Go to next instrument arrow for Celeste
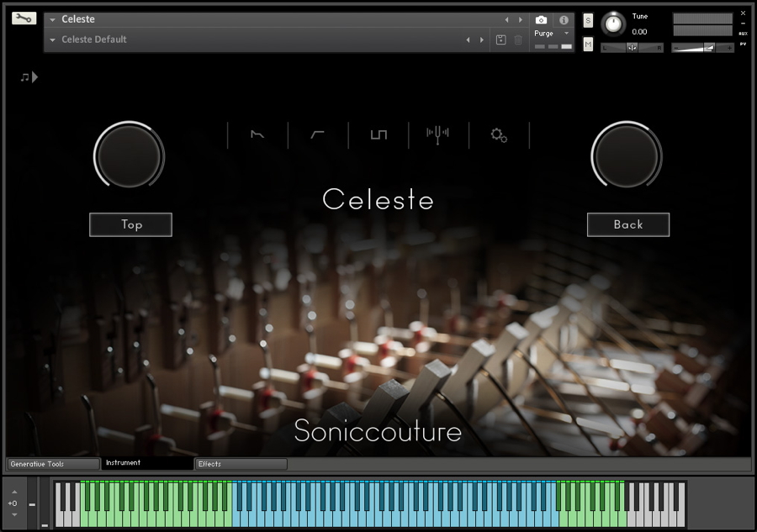The height and width of the screenshot is (532, 757). (x=521, y=20)
